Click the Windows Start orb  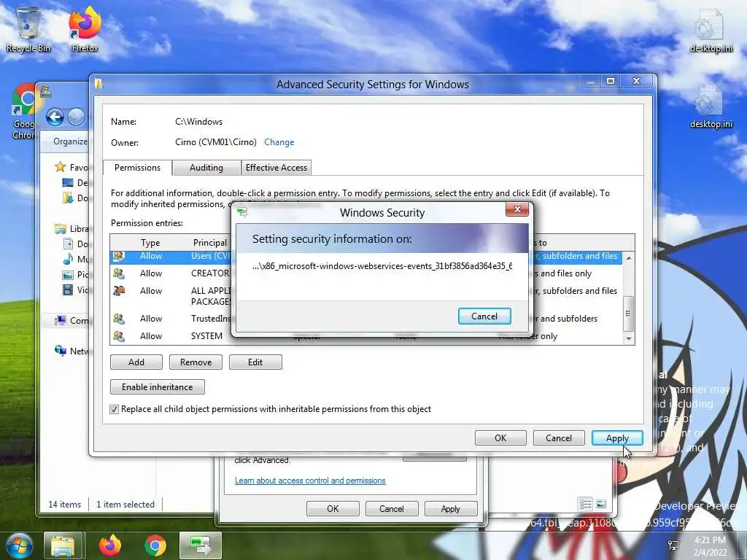(19, 545)
